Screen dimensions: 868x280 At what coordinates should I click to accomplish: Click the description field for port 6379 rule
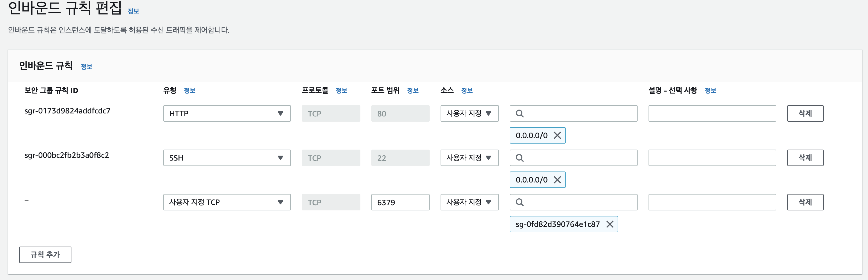click(x=712, y=202)
